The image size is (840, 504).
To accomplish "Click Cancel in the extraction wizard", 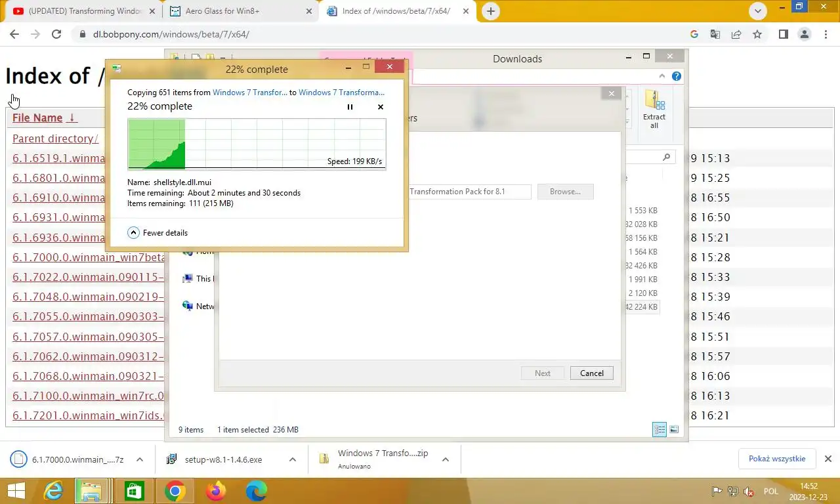I will coord(592,373).
